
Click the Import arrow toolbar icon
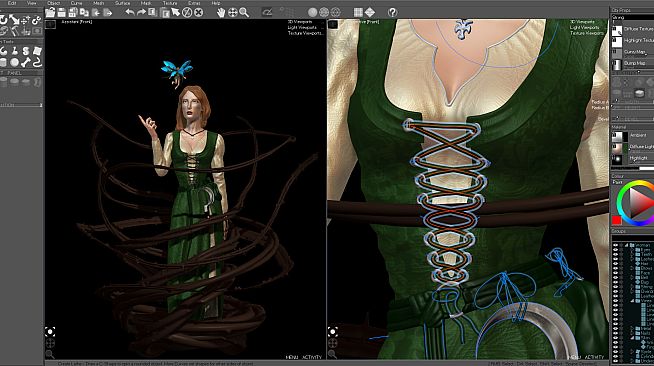point(96,13)
